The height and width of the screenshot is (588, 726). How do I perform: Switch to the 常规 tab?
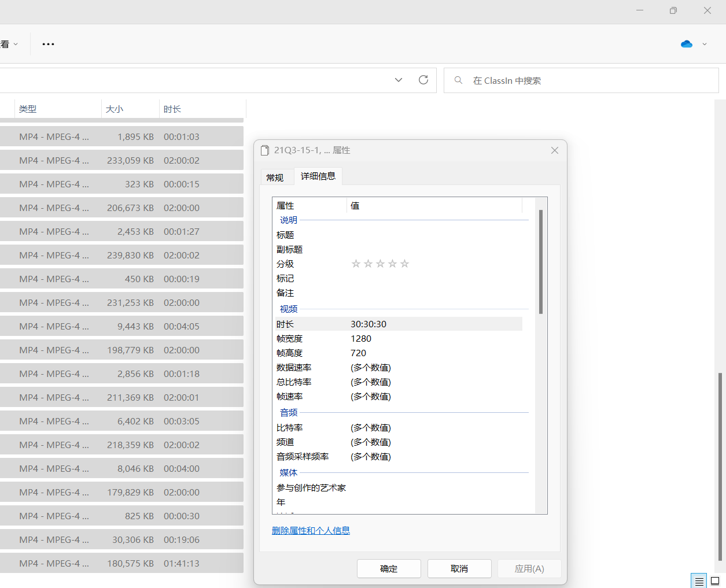tap(275, 177)
